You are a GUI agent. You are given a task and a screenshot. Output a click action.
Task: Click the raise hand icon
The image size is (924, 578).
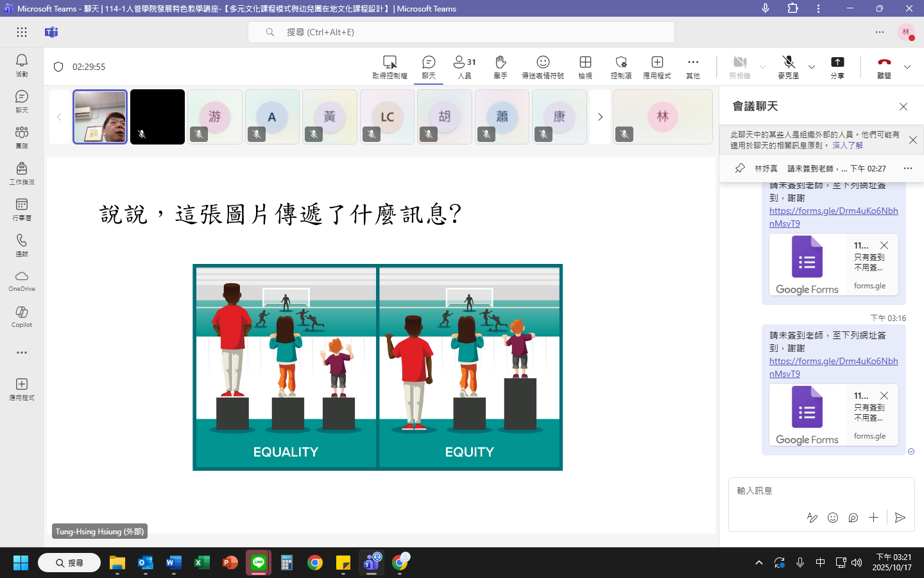[501, 67]
